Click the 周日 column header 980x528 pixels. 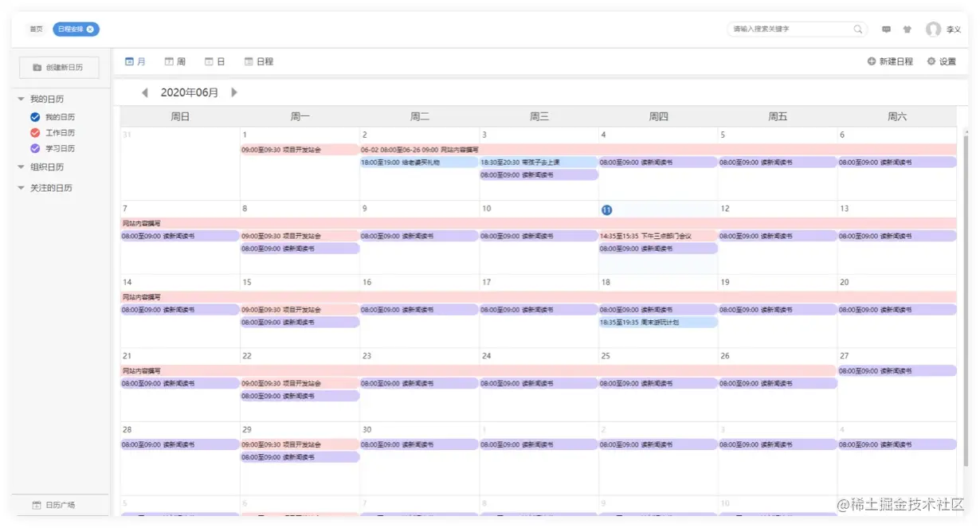(180, 116)
